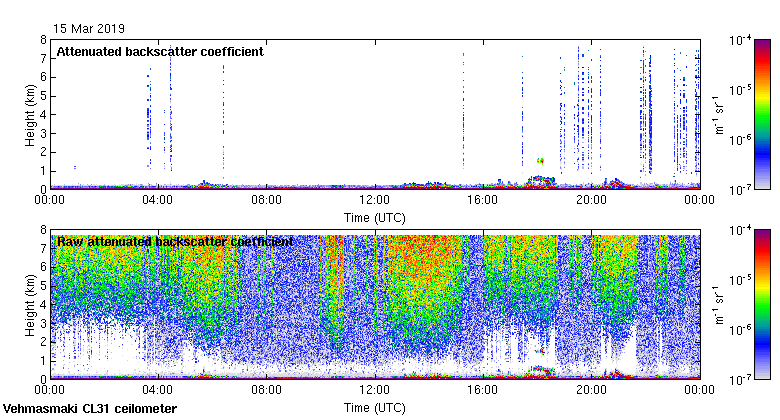Click the 10⁻⁴ label on bottom colorbar

click(x=740, y=230)
